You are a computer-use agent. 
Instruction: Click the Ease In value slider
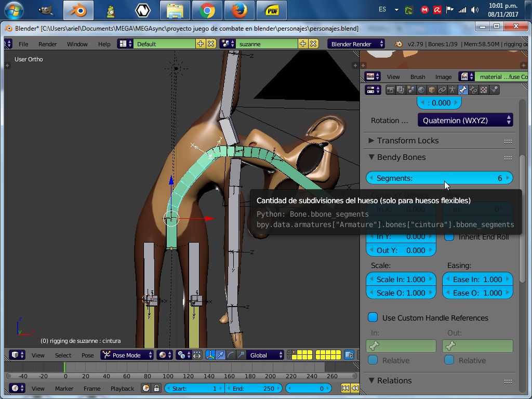click(477, 279)
